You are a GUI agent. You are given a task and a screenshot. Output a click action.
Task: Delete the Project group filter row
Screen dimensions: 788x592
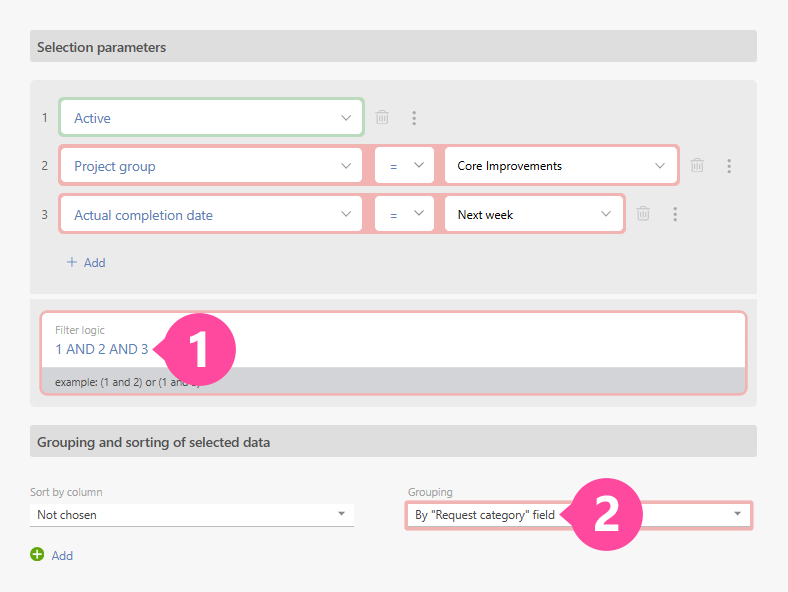697,166
